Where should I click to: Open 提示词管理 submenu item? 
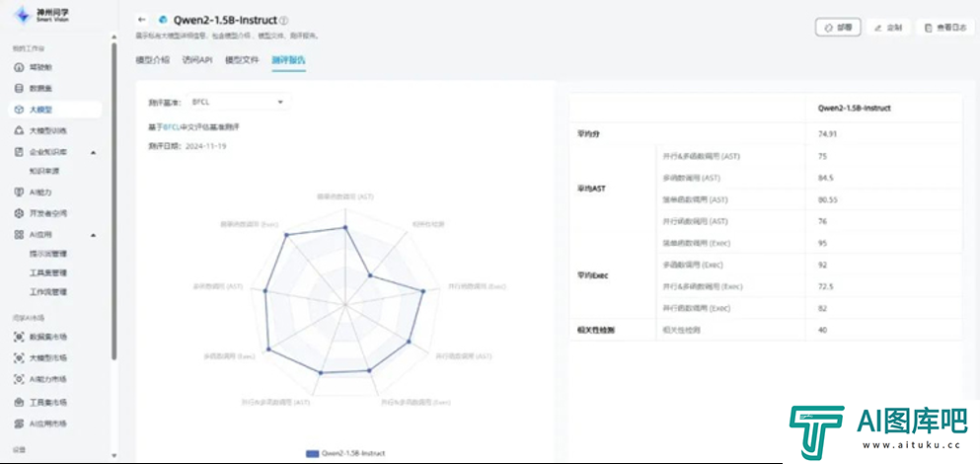pyautogui.click(x=48, y=254)
